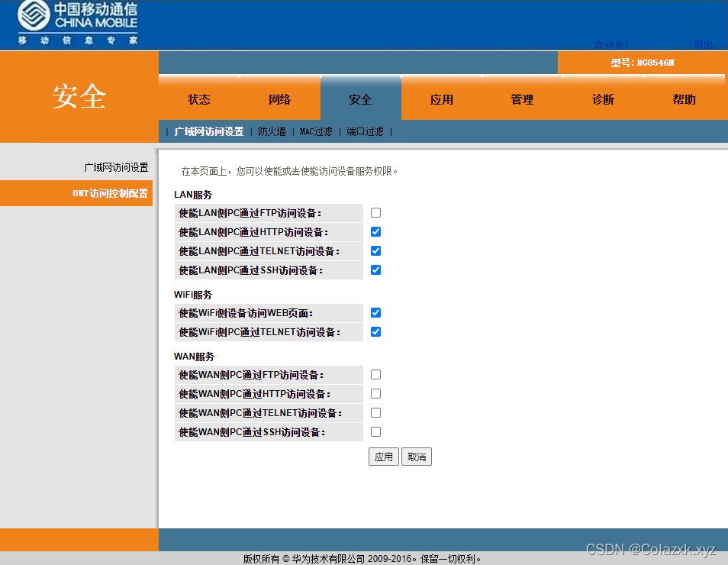Uncheck SSH access for LAN-side PC

click(375, 270)
